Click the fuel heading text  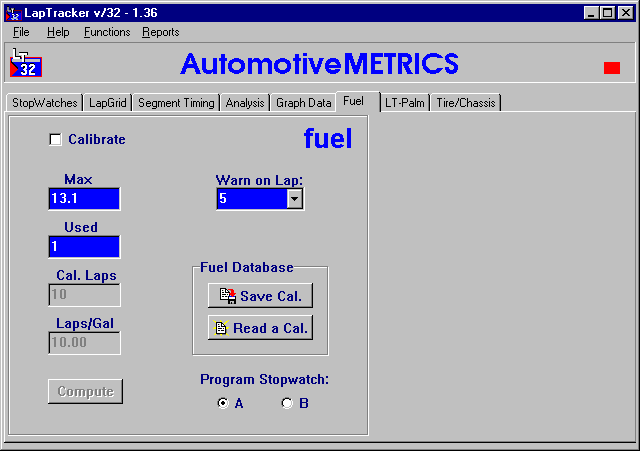[x=328, y=138]
